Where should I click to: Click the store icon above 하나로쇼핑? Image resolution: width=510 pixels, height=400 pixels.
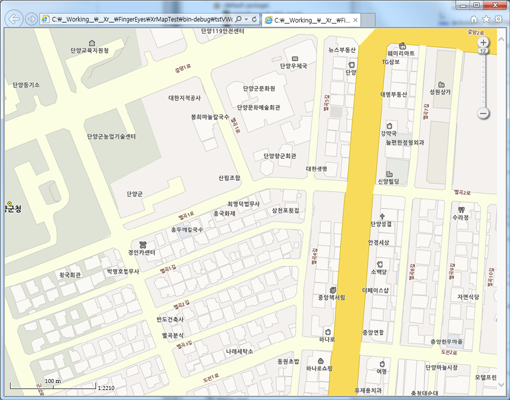[x=320, y=361]
